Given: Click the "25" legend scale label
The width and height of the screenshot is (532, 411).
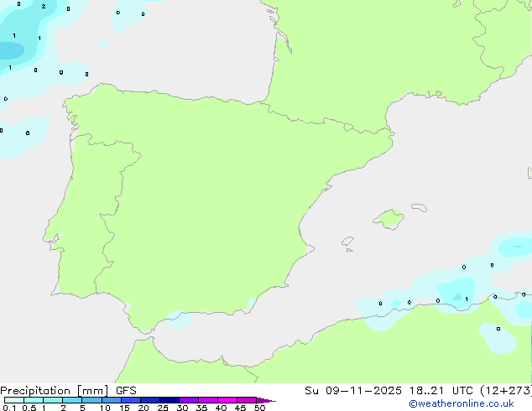Looking at the screenshot, I should [163, 408].
